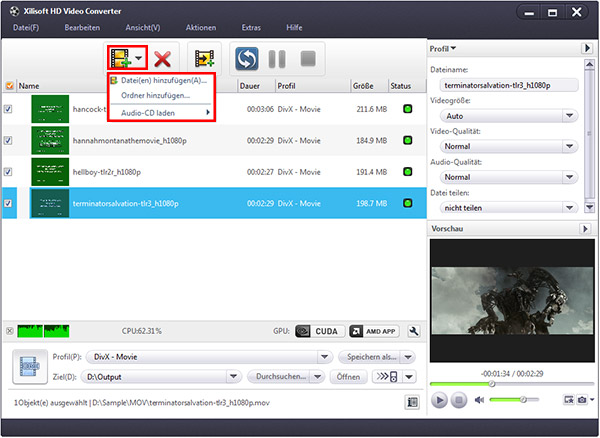600x438 pixels.
Task: Select the hannahmontanathemovie_h1080p file name
Action: tap(130, 141)
